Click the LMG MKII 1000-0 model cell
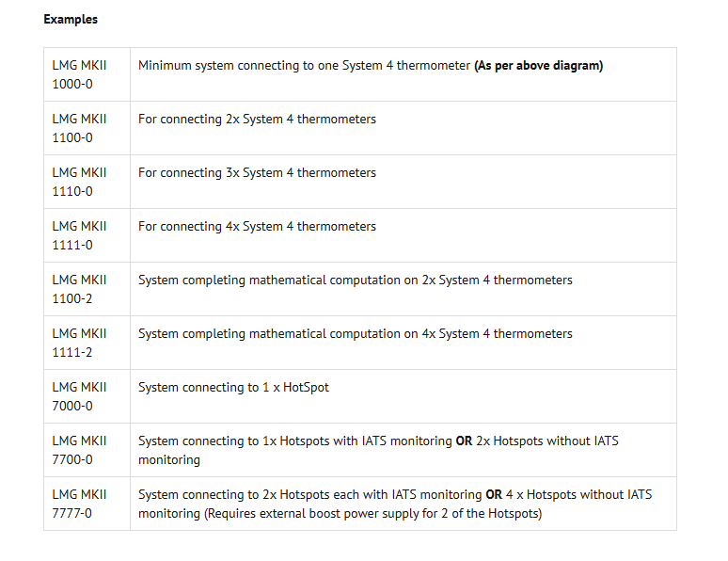Viewport: 728px width, 561px height. [80, 74]
